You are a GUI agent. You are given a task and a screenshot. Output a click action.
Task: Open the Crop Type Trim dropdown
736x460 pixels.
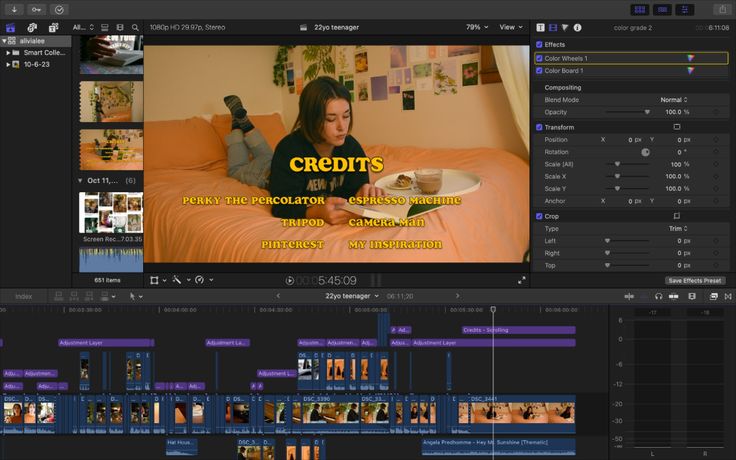pyautogui.click(x=678, y=228)
